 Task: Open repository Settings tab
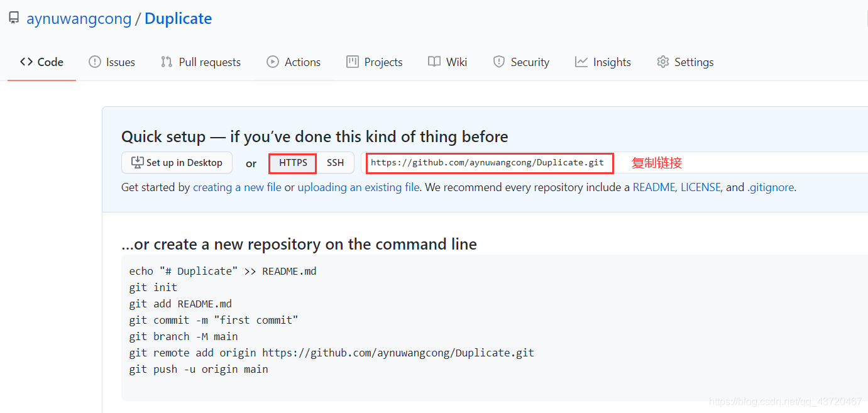[x=685, y=62]
